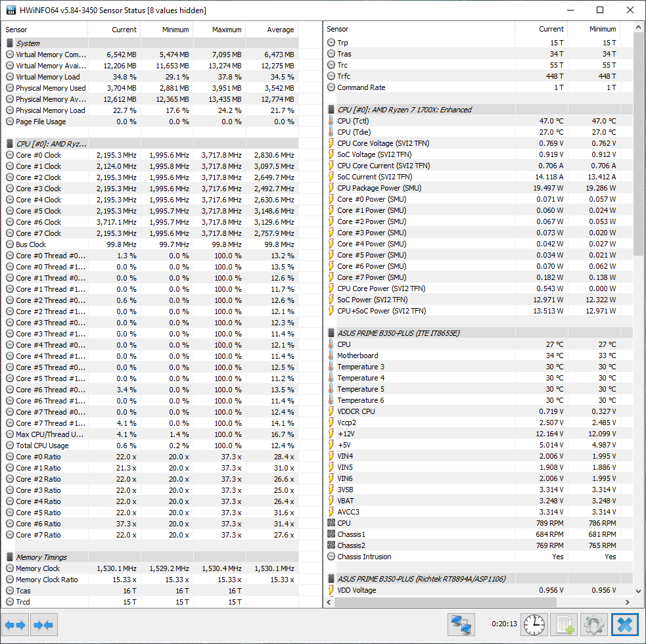This screenshot has width=646, height=644.
Task: Click the left pane Sensor column header
Action: pos(45,30)
